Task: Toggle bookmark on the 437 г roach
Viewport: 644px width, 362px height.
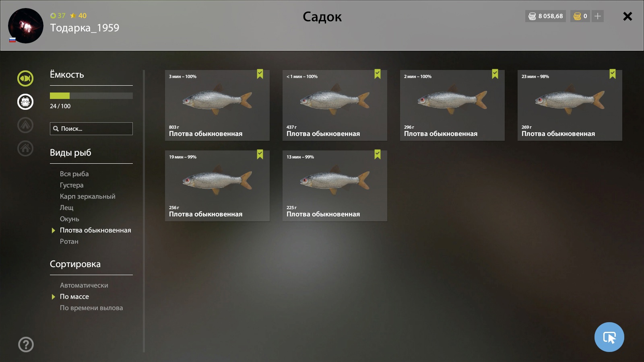Action: [x=378, y=74]
